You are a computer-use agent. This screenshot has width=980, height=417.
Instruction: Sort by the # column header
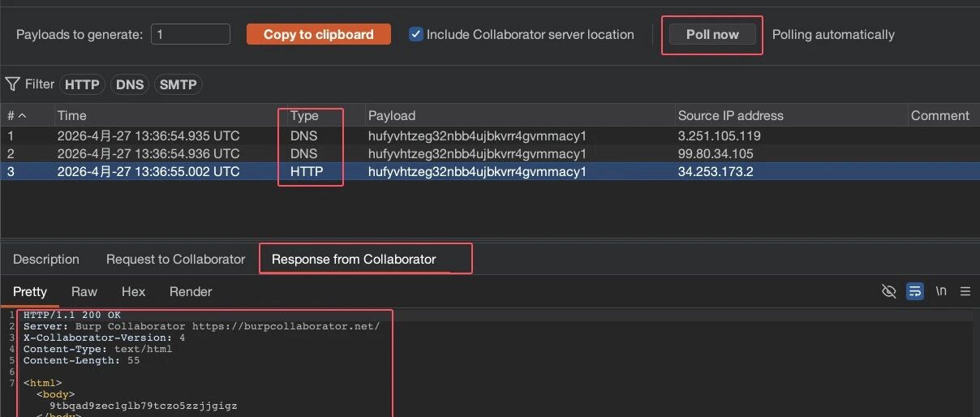tap(28, 115)
